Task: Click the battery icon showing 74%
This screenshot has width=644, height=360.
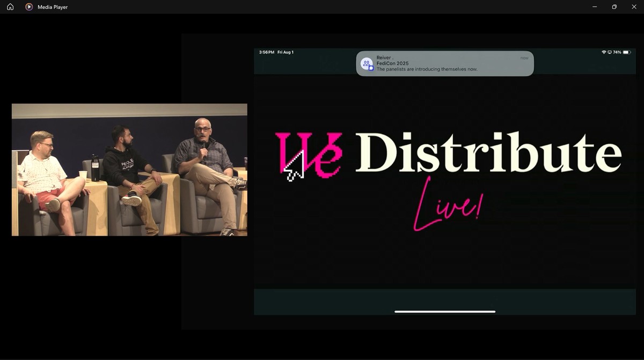Action: (626, 53)
